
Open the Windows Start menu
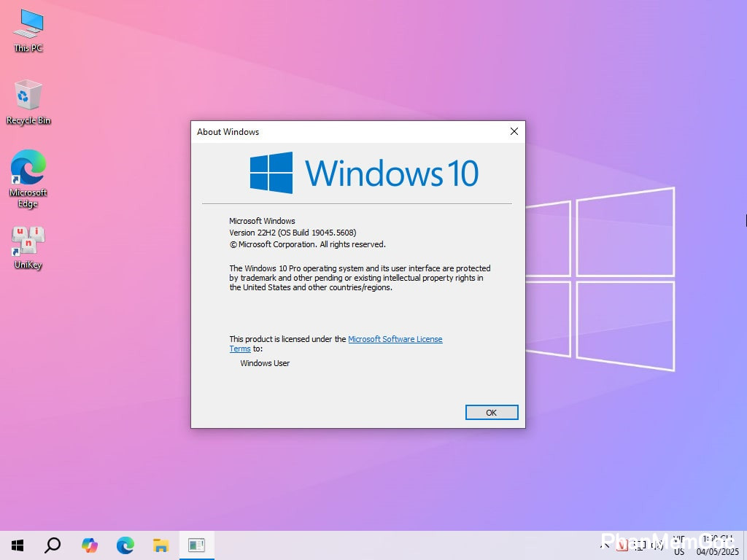click(x=18, y=545)
